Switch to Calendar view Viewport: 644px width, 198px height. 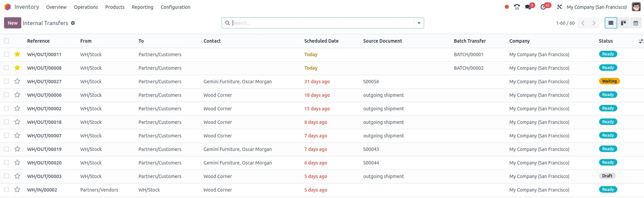click(x=636, y=23)
